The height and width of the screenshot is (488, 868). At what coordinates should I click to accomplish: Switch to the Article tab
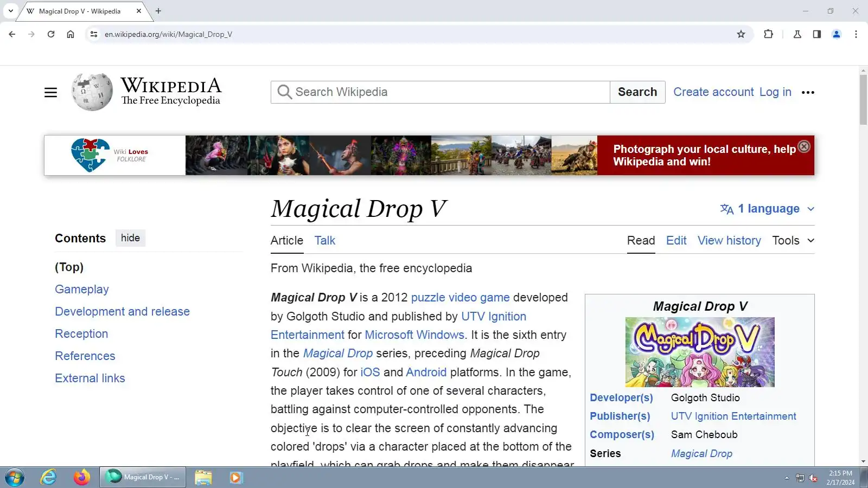287,241
